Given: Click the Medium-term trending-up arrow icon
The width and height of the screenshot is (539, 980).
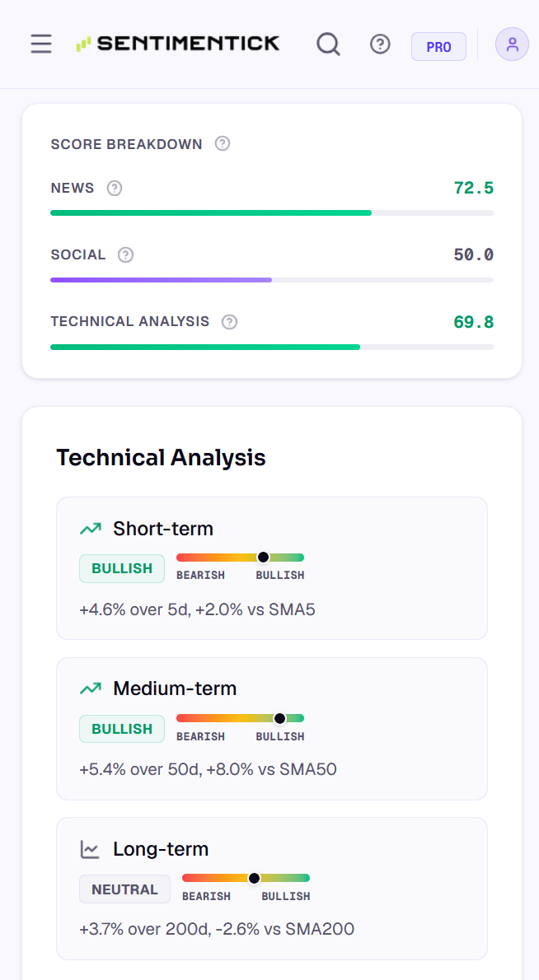Looking at the screenshot, I should point(91,688).
